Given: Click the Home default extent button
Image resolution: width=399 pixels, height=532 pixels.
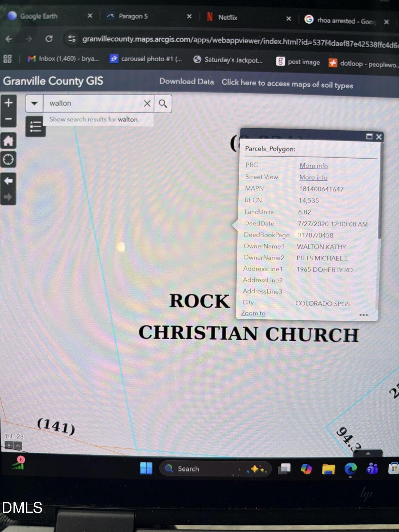Looking at the screenshot, I should pyautogui.click(x=9, y=140).
